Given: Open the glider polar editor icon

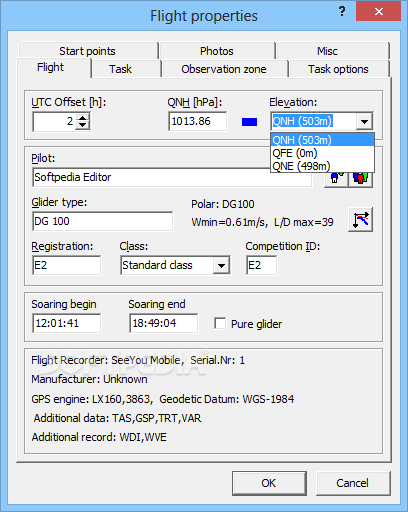Looking at the screenshot, I should click(361, 220).
